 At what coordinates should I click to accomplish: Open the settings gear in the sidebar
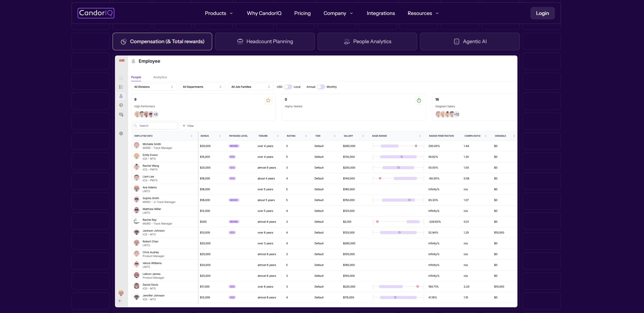click(121, 133)
